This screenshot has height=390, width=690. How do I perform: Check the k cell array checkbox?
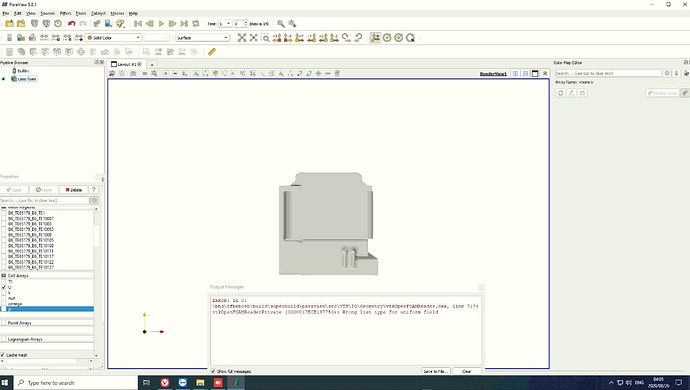(x=4, y=293)
